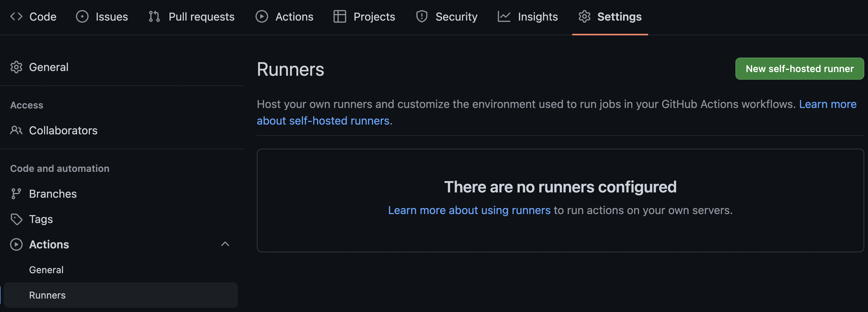Click the Code brackets icon in top nav
The height and width of the screenshot is (312, 868).
(16, 17)
